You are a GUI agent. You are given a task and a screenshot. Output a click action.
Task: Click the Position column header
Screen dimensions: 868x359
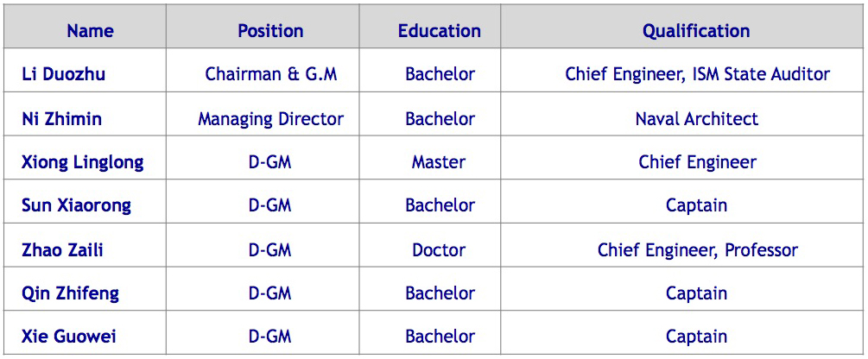(x=270, y=31)
